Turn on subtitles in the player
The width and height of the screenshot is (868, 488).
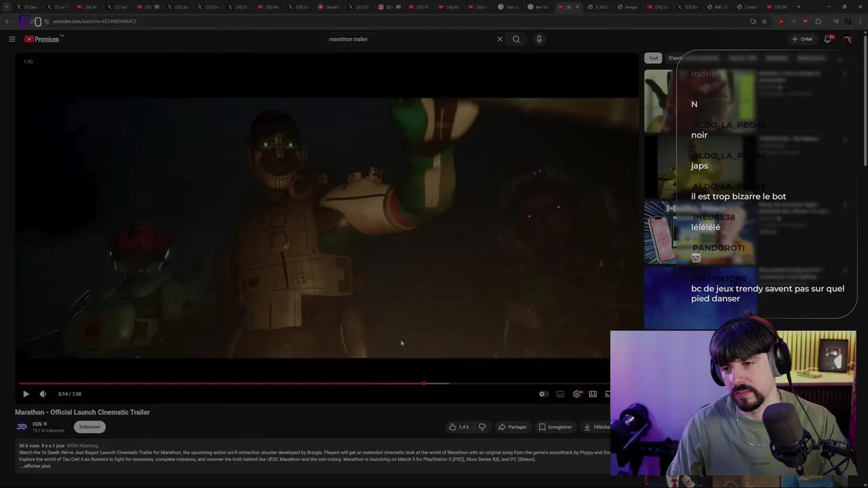560,394
